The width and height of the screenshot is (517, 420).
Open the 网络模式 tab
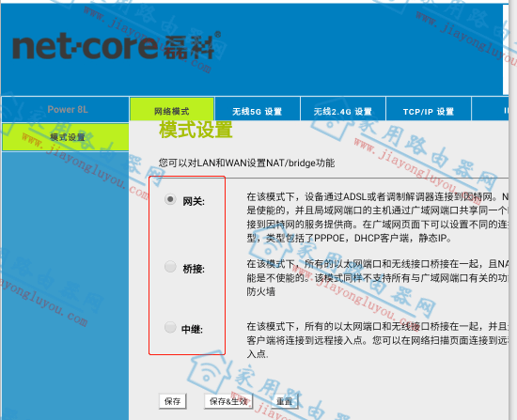pyautogui.click(x=172, y=109)
